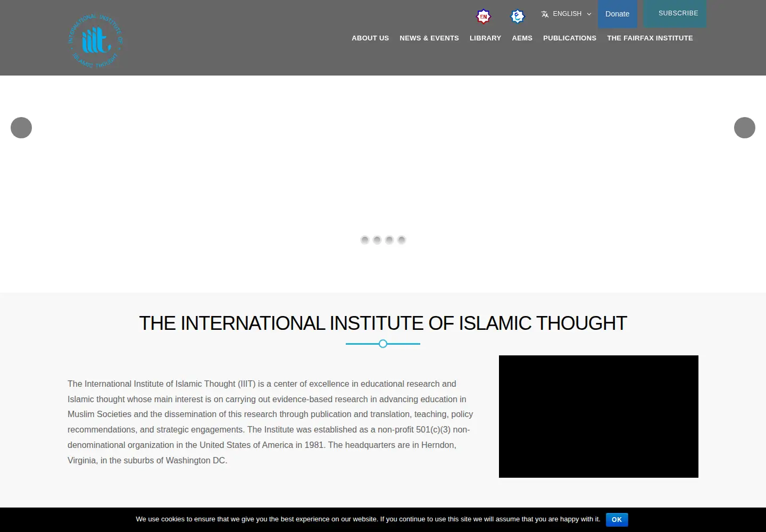
Task: Select the third slider pagination dot
Action: point(389,240)
